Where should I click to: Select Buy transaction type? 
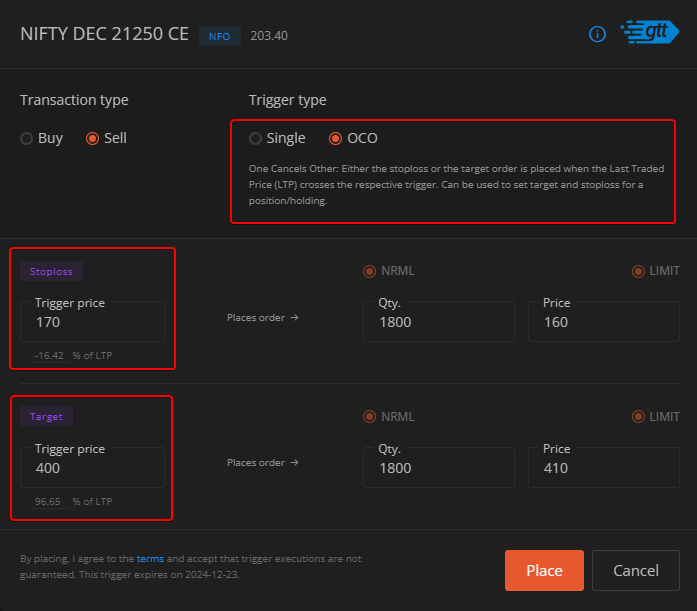41,138
